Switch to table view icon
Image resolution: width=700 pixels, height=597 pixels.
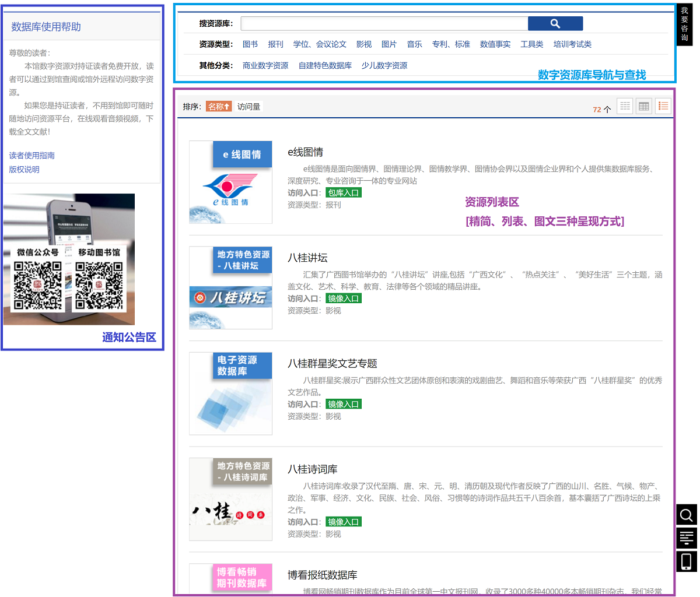click(x=644, y=106)
